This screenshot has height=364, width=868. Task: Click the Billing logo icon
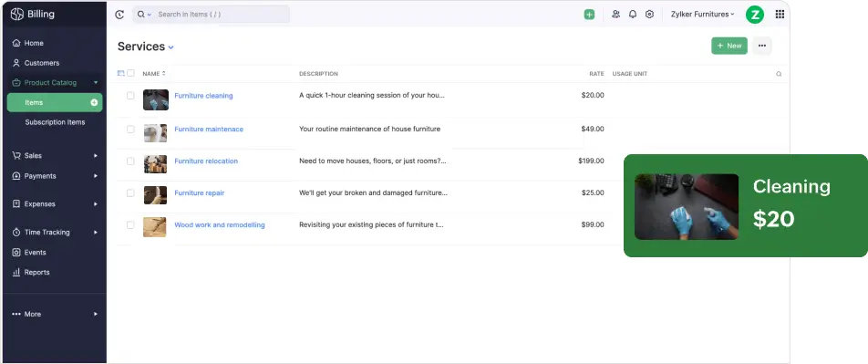click(17, 15)
